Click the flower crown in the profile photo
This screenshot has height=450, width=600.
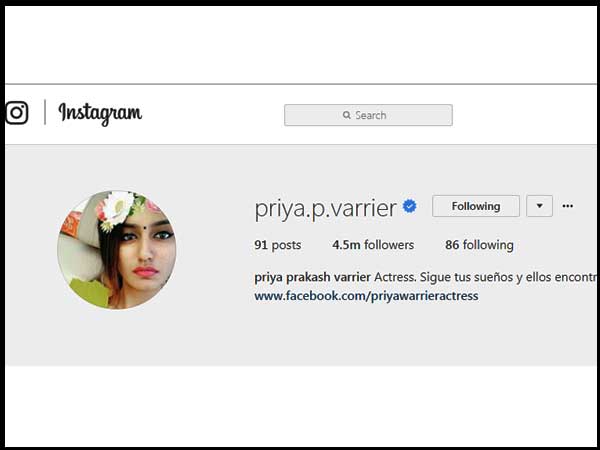click(x=124, y=209)
